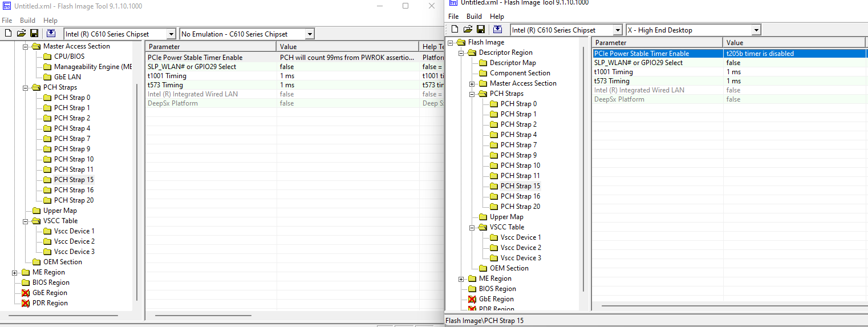Open the Help menu in right window
The height and width of the screenshot is (327, 868).
497,17
